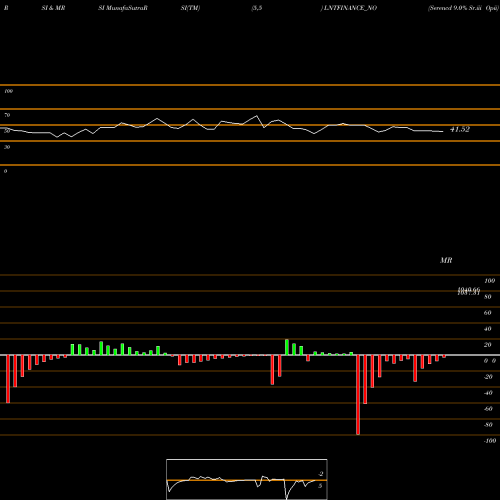Click the -40 axis label on MR panel
Screen dimensions: 500x500
coord(488,393)
